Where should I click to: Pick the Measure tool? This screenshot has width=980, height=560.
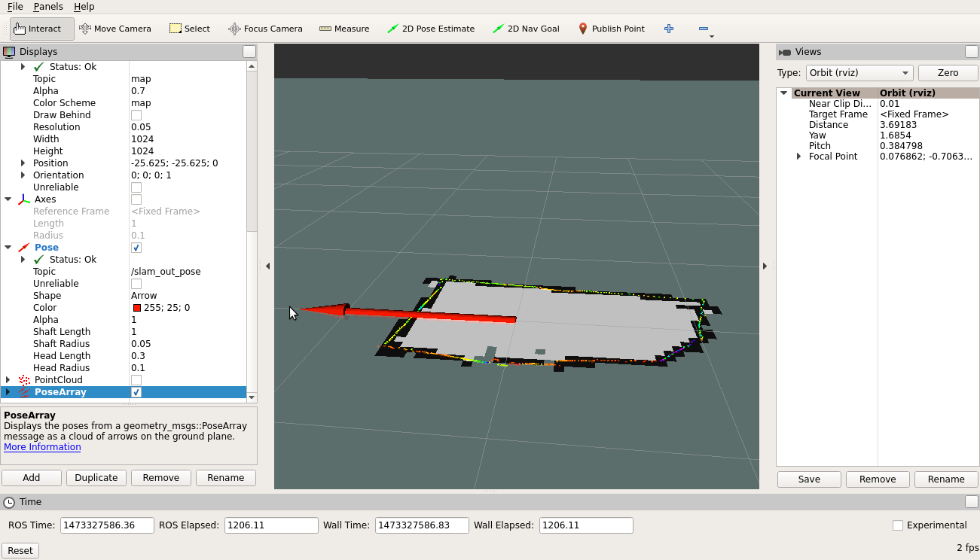(344, 29)
